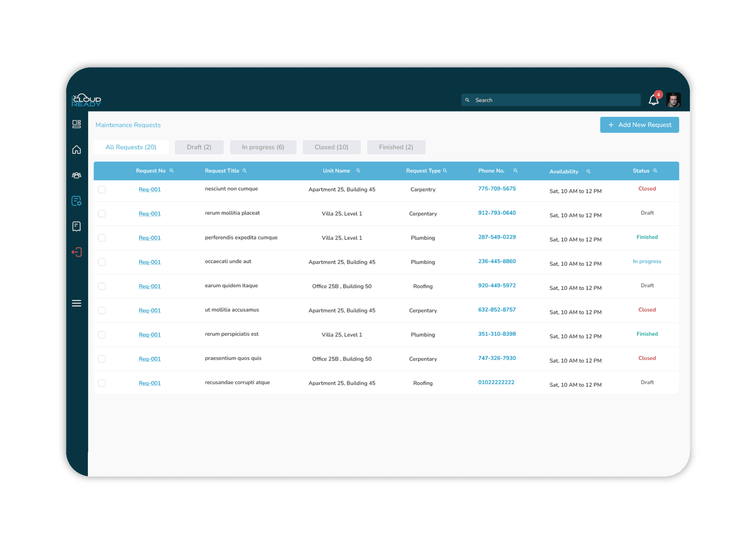Open the Closed (10) requests tab
Viewport: 756px width, 544px height.
331,147
